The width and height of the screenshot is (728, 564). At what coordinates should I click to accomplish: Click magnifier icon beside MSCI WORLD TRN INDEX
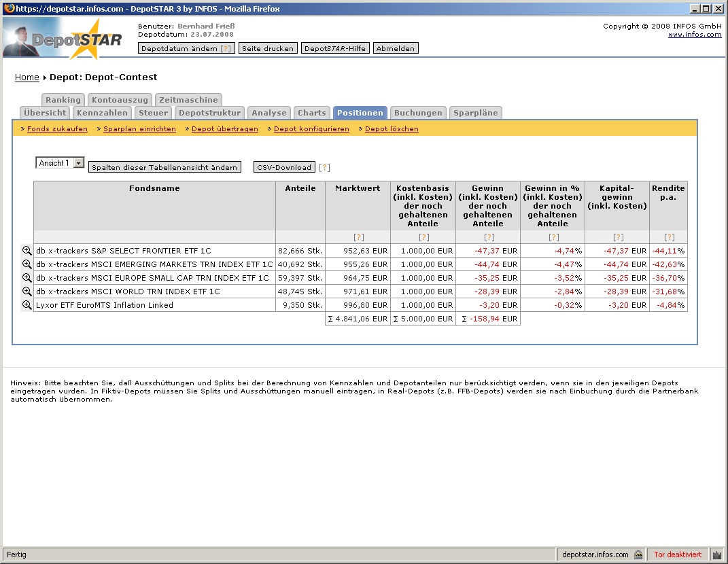tap(27, 292)
